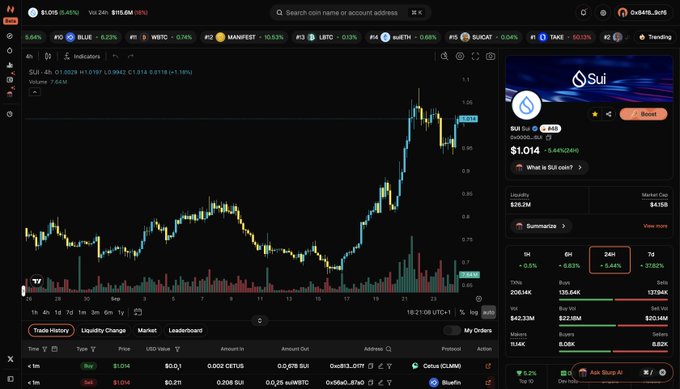This screenshot has width=680, height=389.
Task: Open the Bluefin protocol link in Sell row
Action: [445, 382]
